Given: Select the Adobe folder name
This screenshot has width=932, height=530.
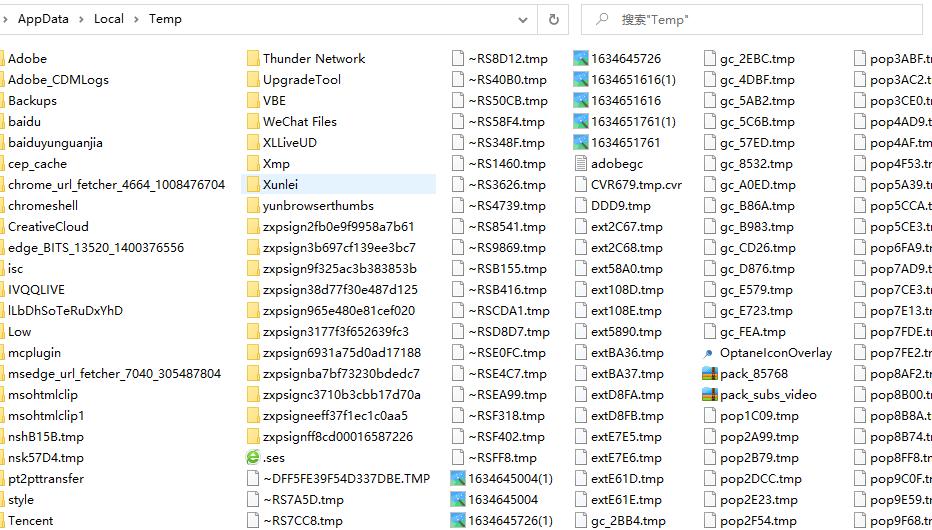Looking at the screenshot, I should pos(27,58).
